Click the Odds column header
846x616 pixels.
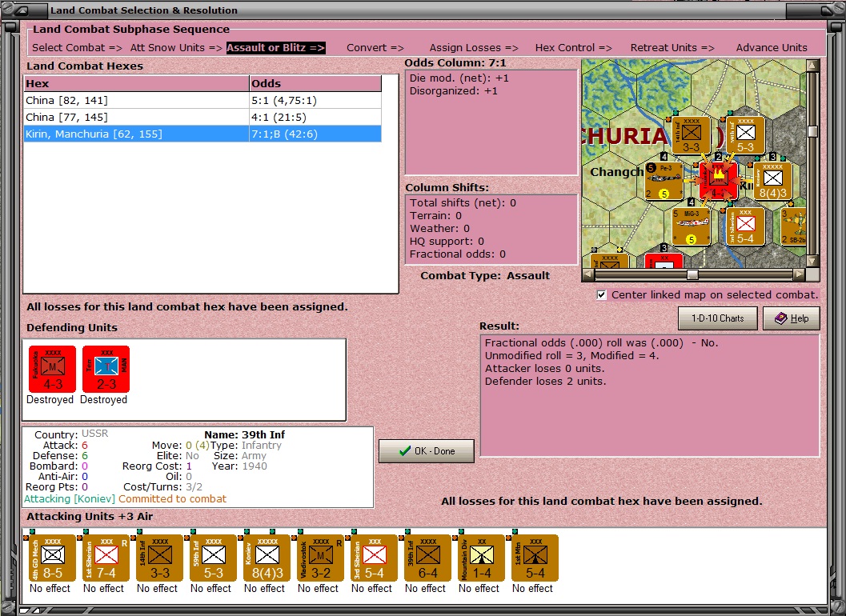point(315,84)
